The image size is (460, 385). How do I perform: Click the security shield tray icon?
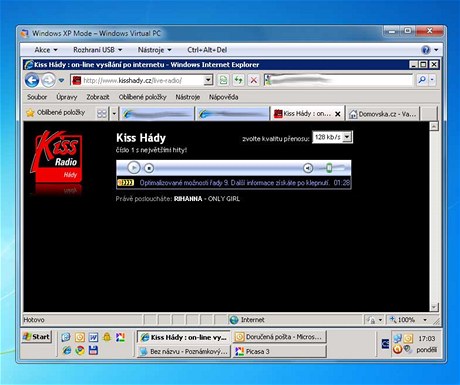click(x=408, y=349)
